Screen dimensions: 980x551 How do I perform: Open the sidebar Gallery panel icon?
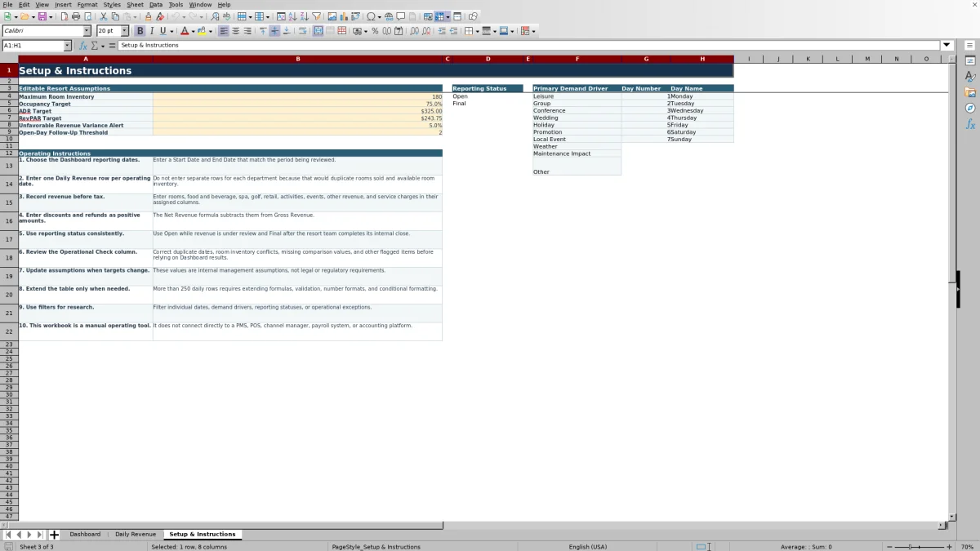point(970,92)
